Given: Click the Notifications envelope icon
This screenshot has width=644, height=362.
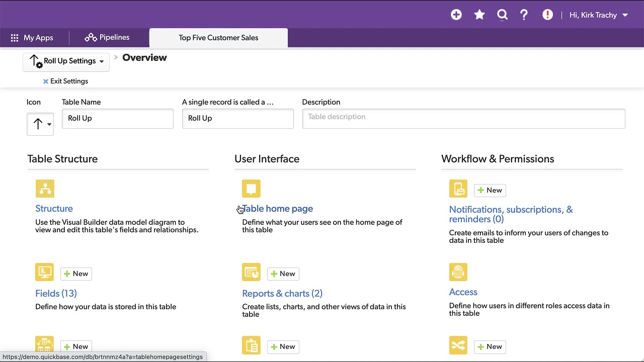Looking at the screenshot, I should click(458, 189).
